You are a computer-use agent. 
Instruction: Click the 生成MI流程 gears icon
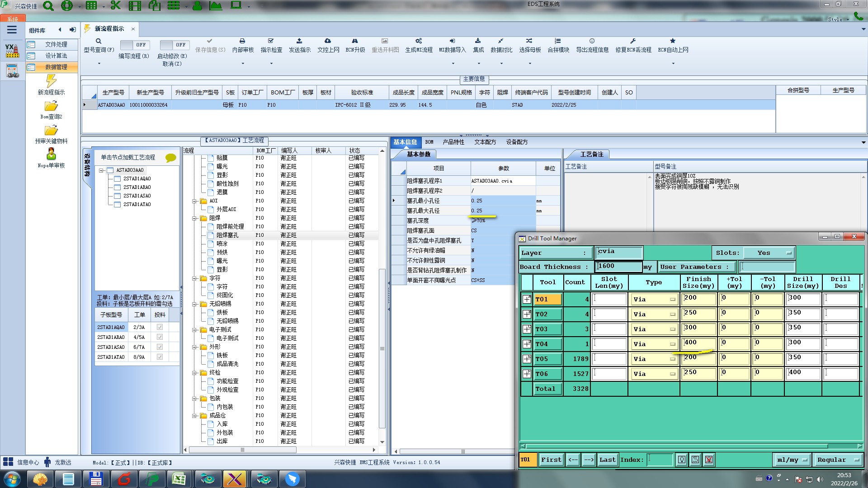point(419,41)
